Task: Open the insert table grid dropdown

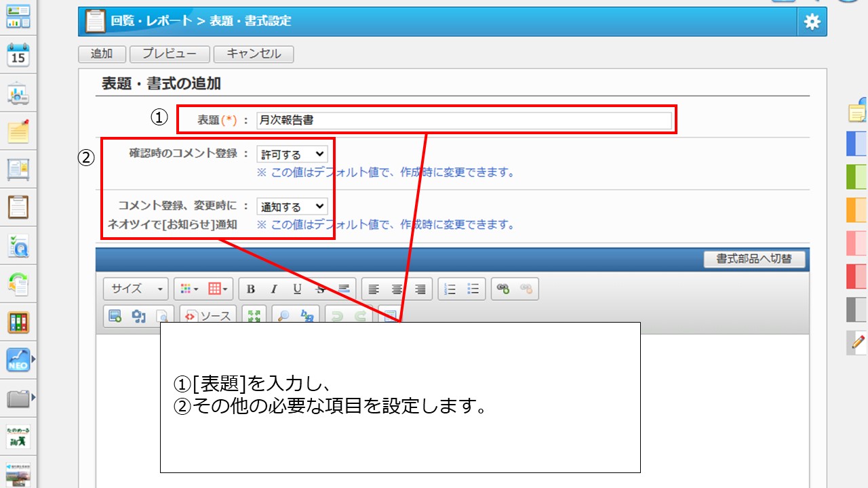Action: coord(218,289)
